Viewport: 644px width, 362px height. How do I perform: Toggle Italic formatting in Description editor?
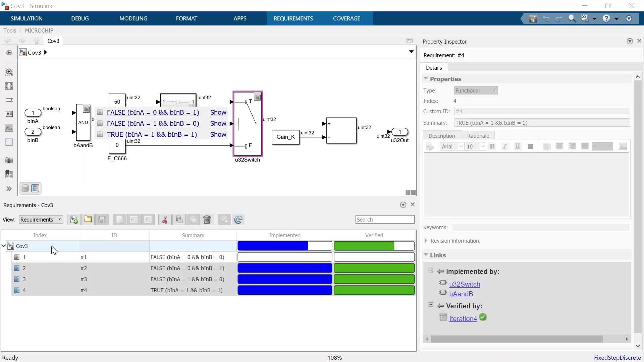tap(505, 146)
